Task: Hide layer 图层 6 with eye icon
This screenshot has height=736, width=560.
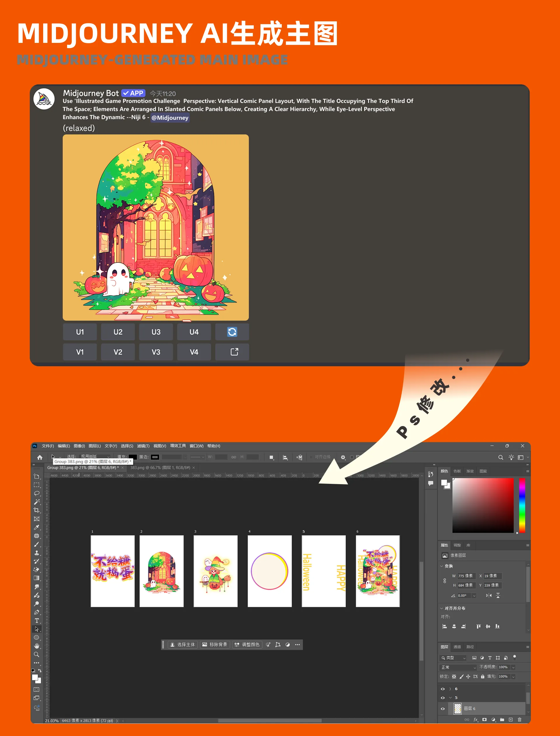Action: coord(443,709)
